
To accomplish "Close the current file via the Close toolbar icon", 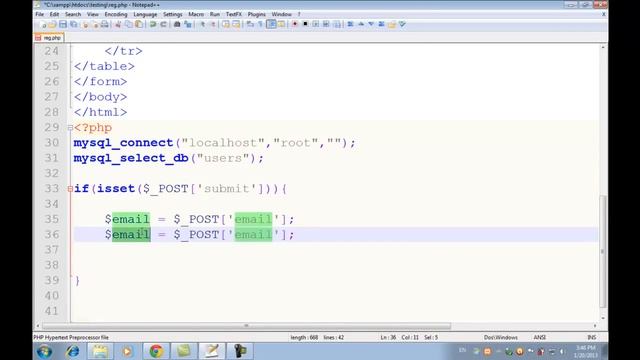I will click(x=85, y=24).
